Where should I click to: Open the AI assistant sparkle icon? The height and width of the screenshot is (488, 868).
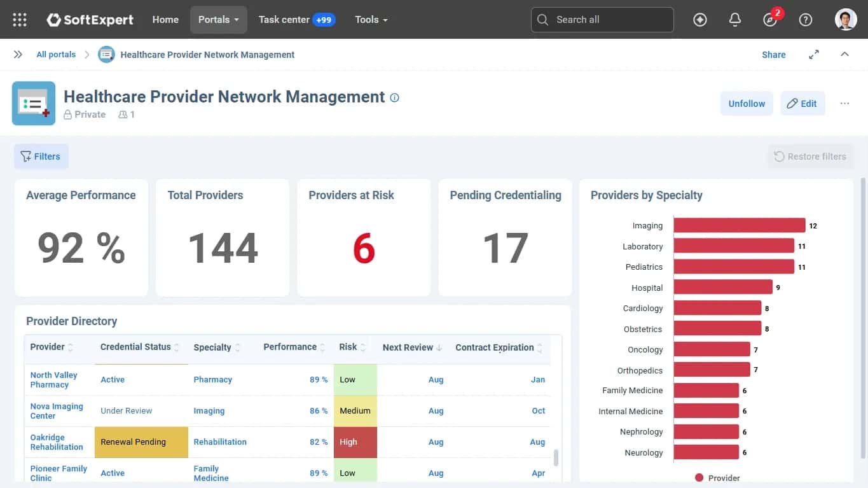pyautogui.click(x=700, y=20)
